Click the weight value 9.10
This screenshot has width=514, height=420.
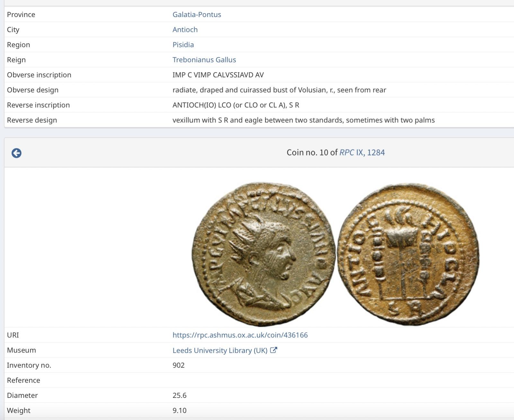179,410
